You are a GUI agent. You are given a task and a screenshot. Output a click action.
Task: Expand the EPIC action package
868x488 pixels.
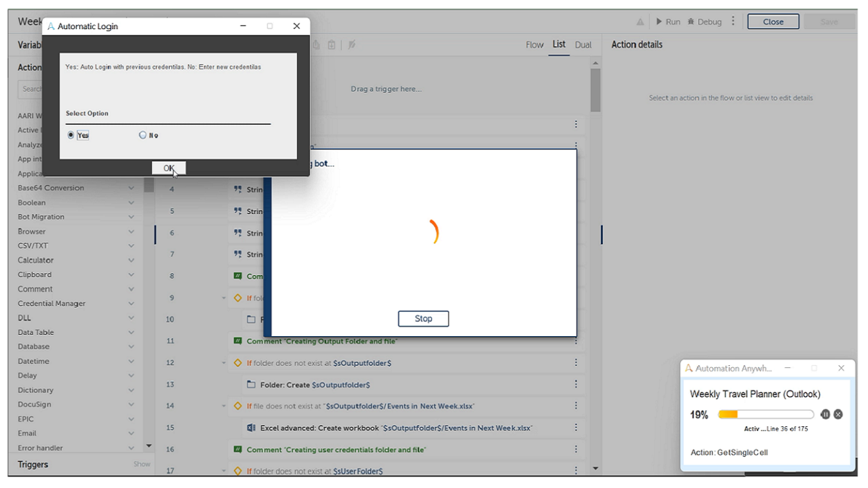click(132, 419)
